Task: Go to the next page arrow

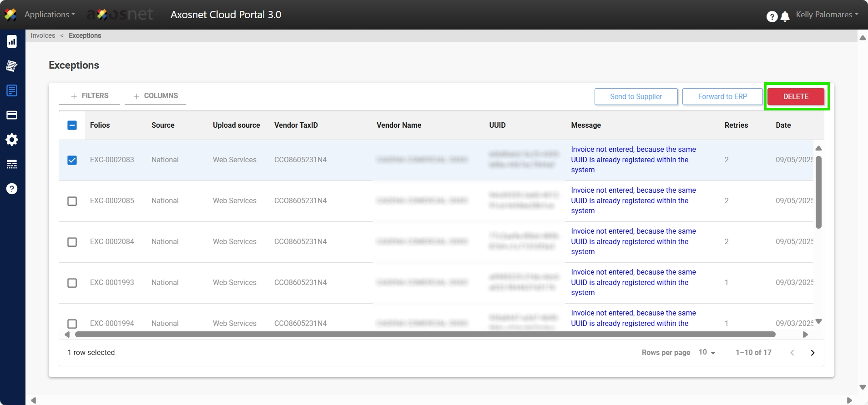Action: point(812,353)
